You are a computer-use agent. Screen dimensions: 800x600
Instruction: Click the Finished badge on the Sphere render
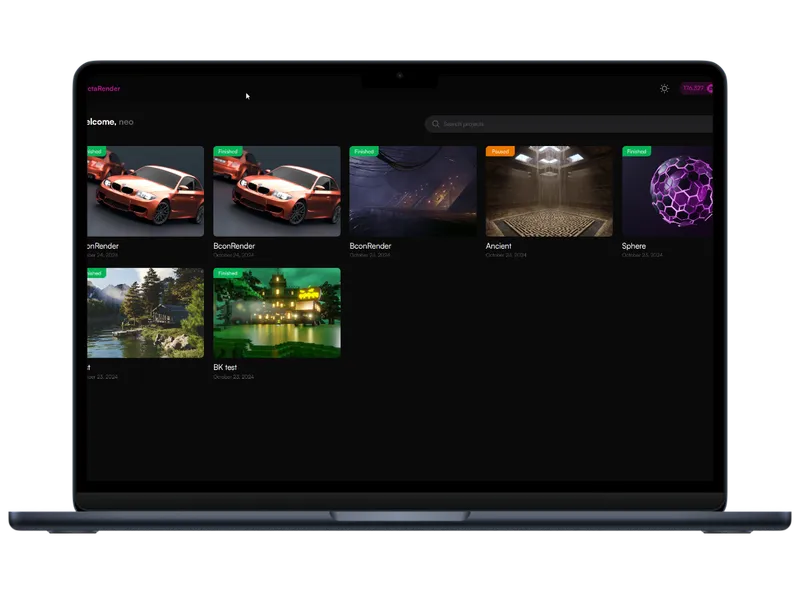point(636,152)
